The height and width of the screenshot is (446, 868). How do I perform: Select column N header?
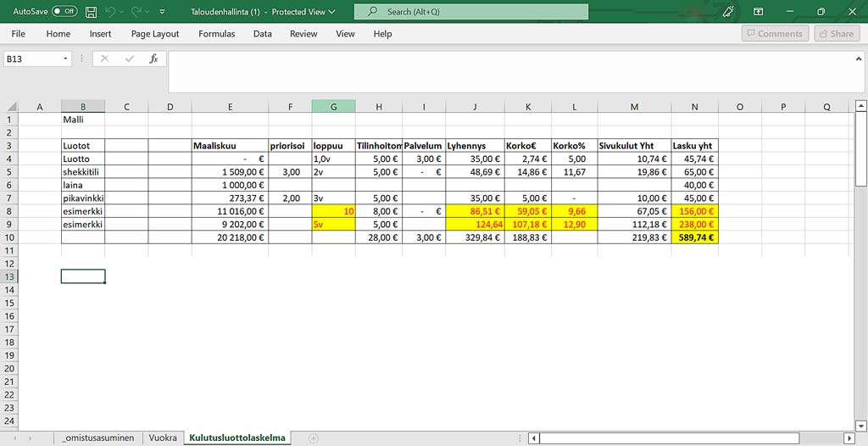694,108
